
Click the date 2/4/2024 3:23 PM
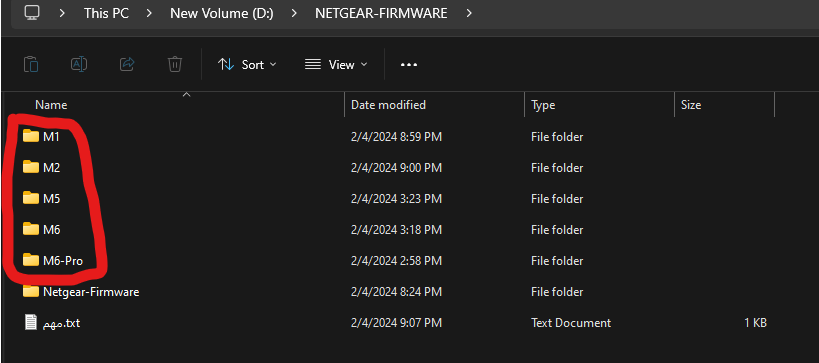[x=396, y=198]
